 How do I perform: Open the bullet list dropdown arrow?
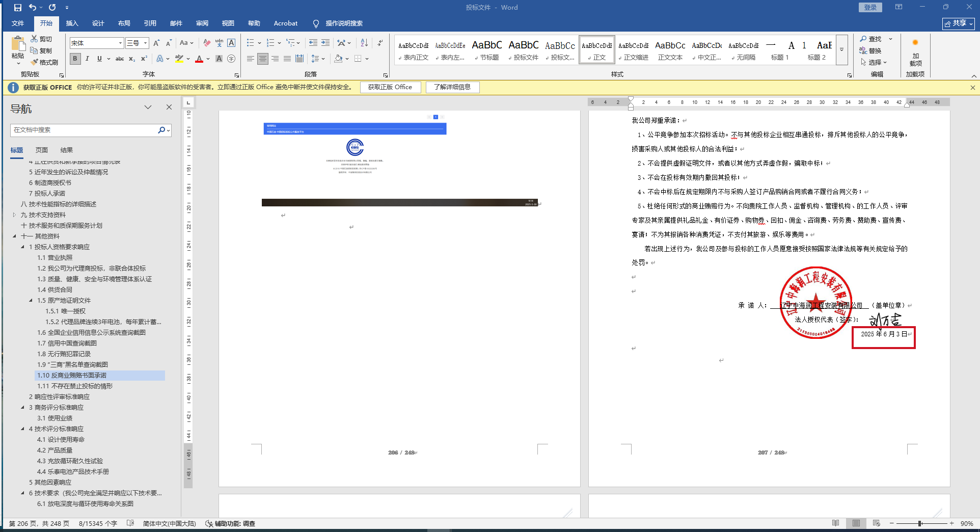(259, 43)
